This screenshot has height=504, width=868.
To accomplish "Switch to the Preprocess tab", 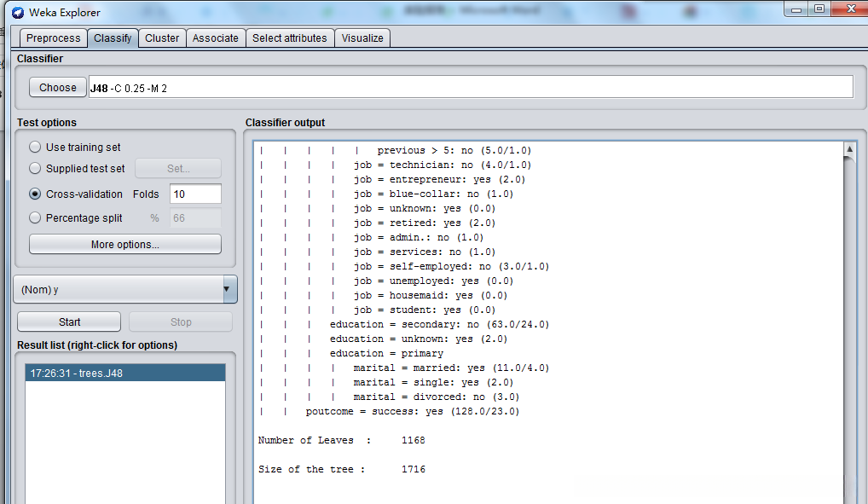I will point(53,38).
